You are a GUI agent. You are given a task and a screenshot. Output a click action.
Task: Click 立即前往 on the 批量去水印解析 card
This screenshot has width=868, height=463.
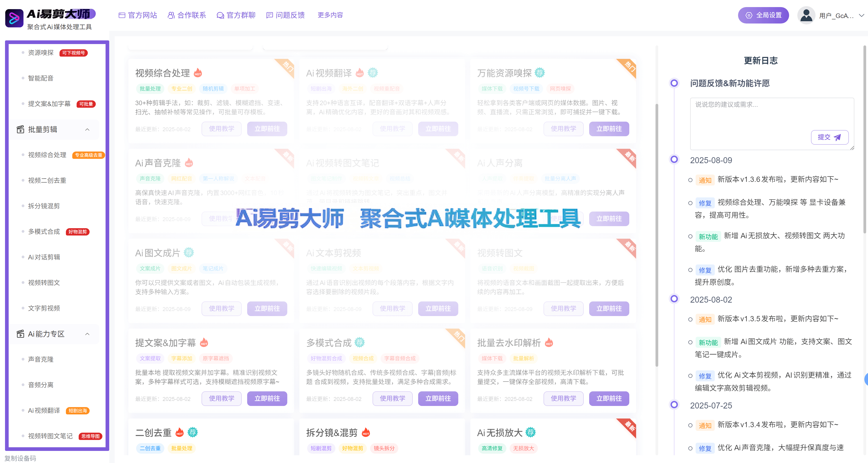(609, 399)
